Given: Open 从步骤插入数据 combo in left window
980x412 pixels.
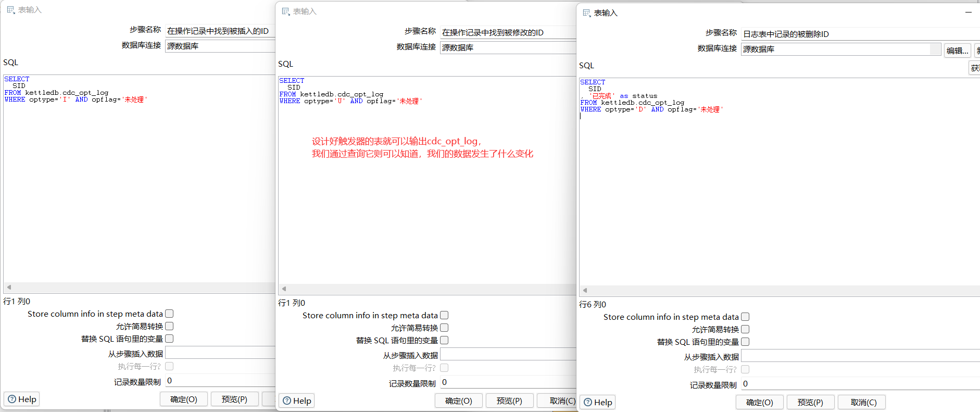Looking at the screenshot, I should point(220,353).
